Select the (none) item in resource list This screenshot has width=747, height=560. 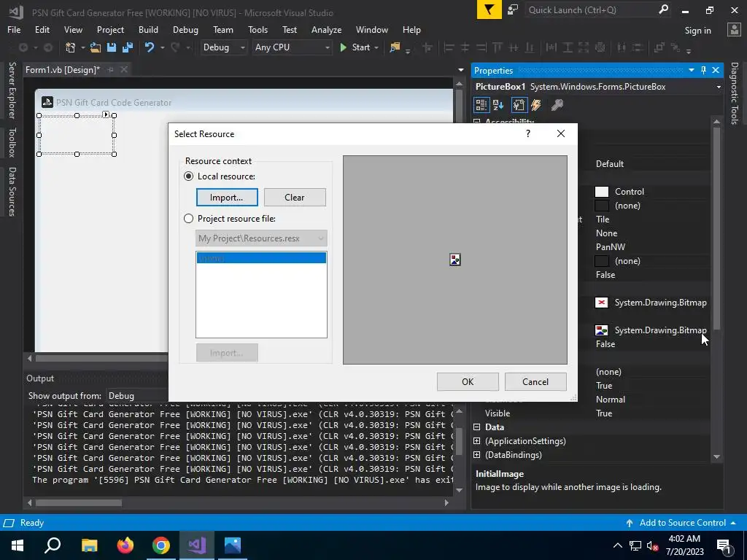[261, 257]
